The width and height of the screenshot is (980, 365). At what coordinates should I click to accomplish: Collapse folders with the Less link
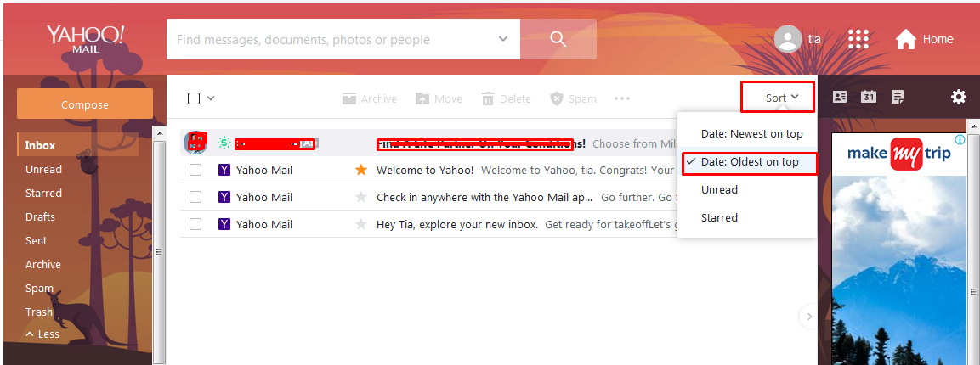click(x=42, y=334)
